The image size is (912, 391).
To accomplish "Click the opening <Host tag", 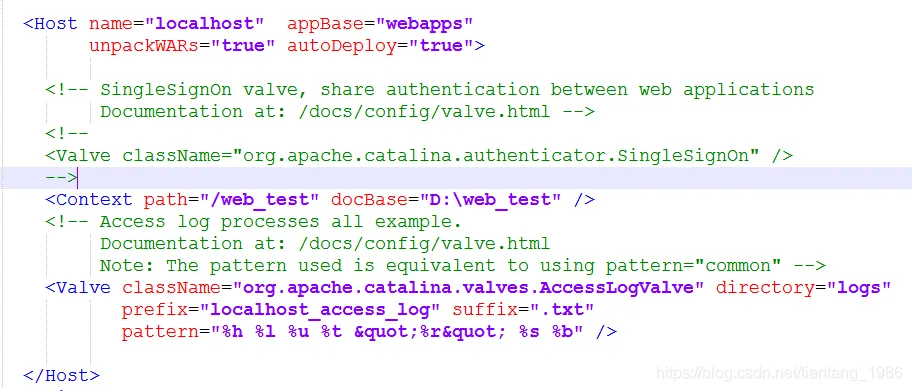I will tap(50, 24).
